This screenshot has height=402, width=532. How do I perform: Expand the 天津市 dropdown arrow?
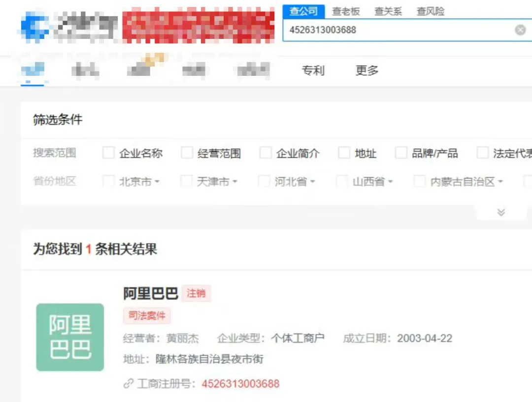tap(235, 182)
